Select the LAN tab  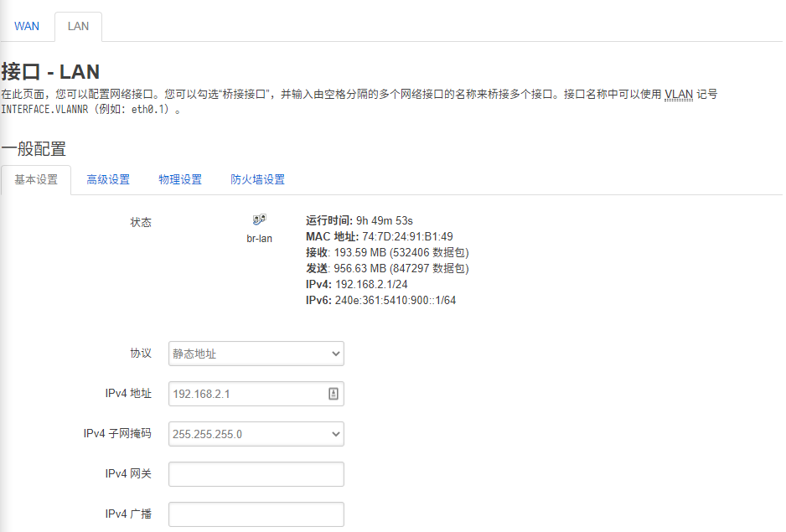78,26
